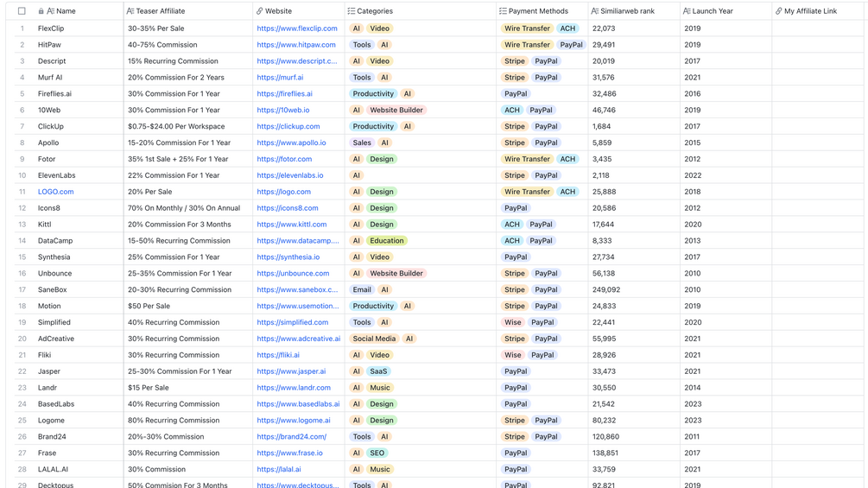Click the text-type icon in Teaser Affiliate header

pyautogui.click(x=130, y=11)
